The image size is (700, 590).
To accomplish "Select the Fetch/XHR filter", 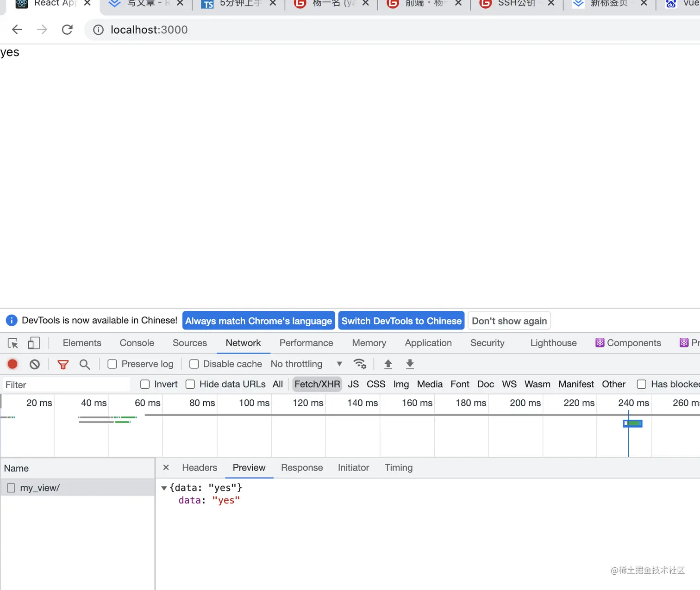I will point(317,385).
